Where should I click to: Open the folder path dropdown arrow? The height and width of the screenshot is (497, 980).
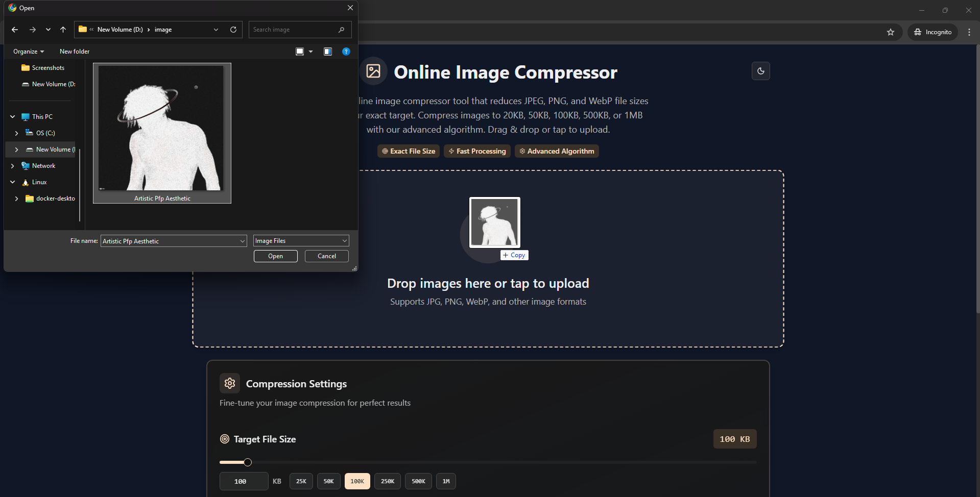[216, 30]
